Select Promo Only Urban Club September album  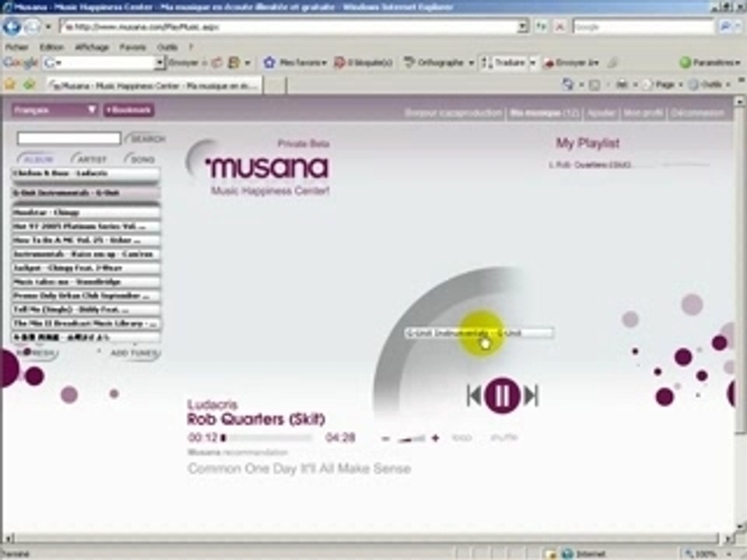pos(86,296)
